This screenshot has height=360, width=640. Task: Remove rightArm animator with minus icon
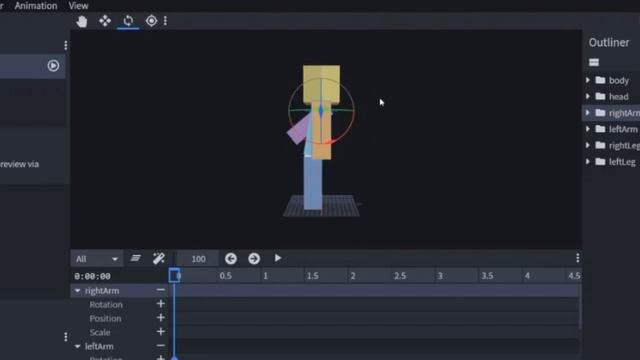coord(160,290)
